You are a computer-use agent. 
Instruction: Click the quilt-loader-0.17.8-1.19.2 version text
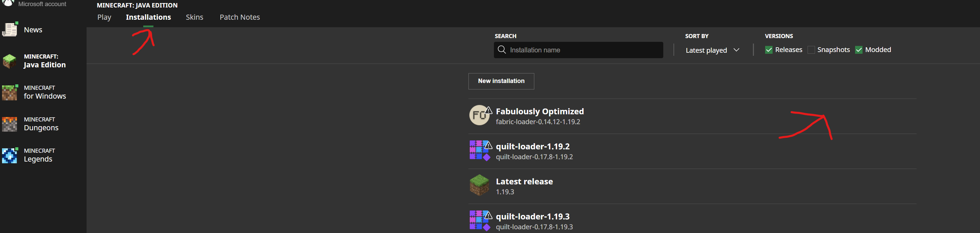tap(534, 157)
